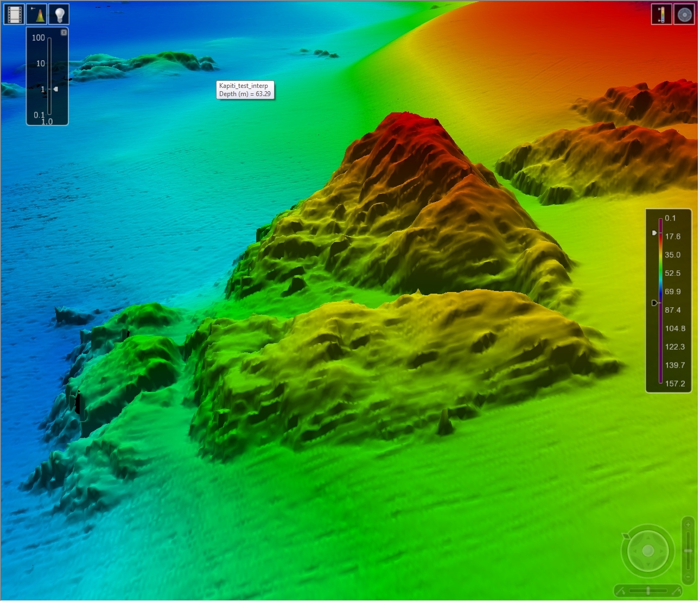Click the right arrow on navigation compass
This screenshot has height=602, width=700.
point(661,551)
